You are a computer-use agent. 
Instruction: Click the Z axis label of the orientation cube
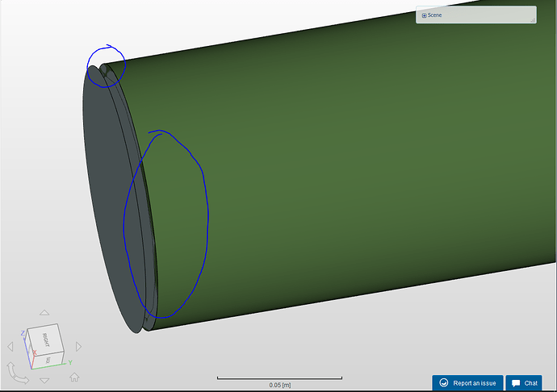coord(23,333)
